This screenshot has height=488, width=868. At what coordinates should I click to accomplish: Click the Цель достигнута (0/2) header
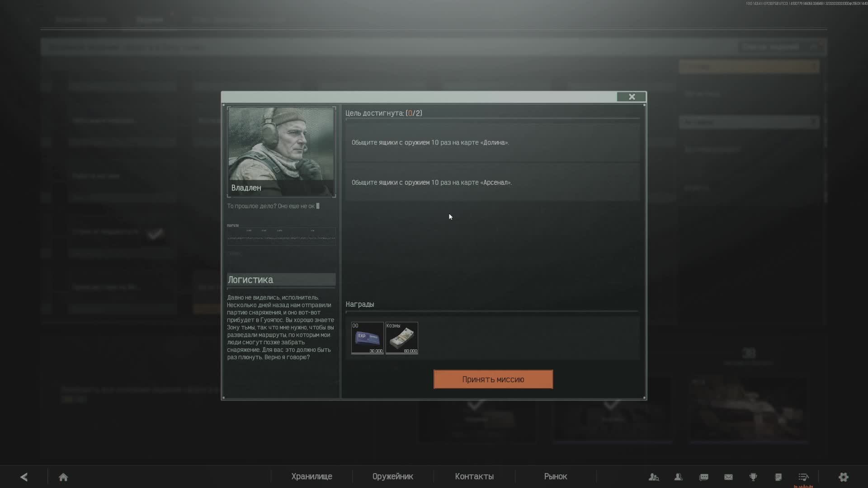384,113
